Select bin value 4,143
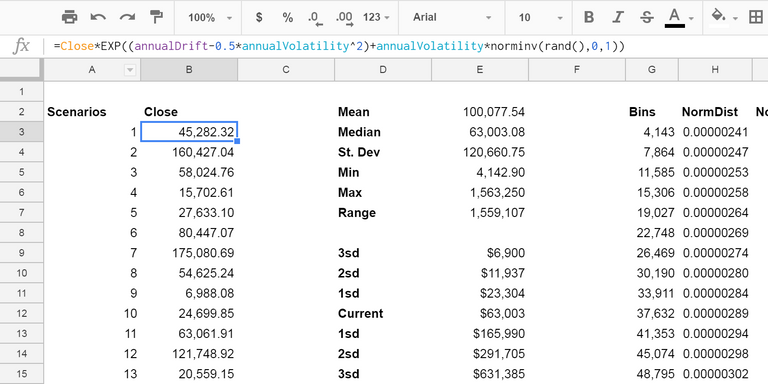Screen dimensions: 768x384 tap(652, 132)
